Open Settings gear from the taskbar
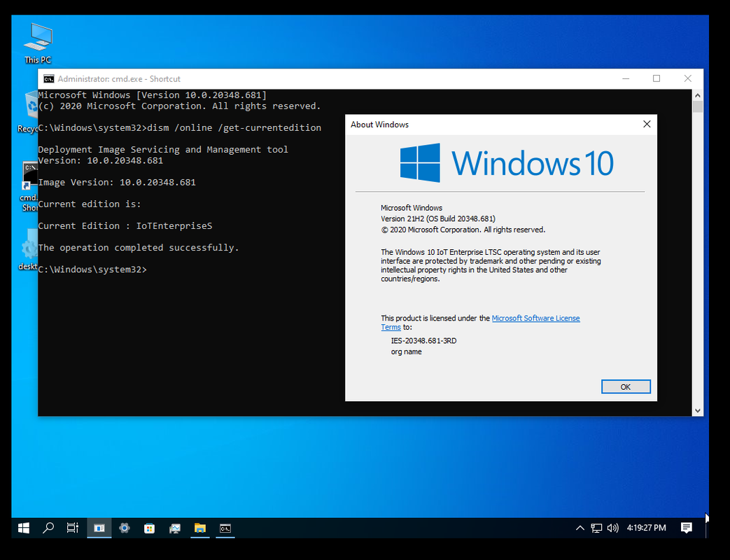The height and width of the screenshot is (560, 730). pos(125,528)
